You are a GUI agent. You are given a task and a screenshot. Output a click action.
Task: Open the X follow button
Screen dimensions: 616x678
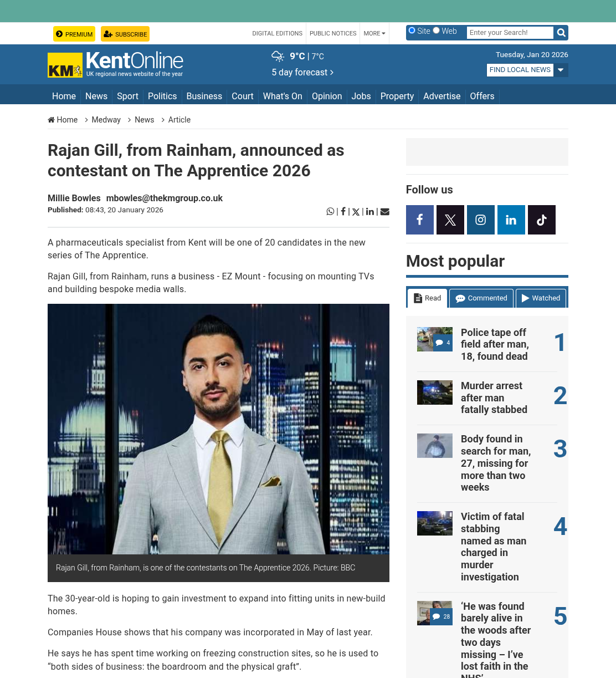pos(450,220)
